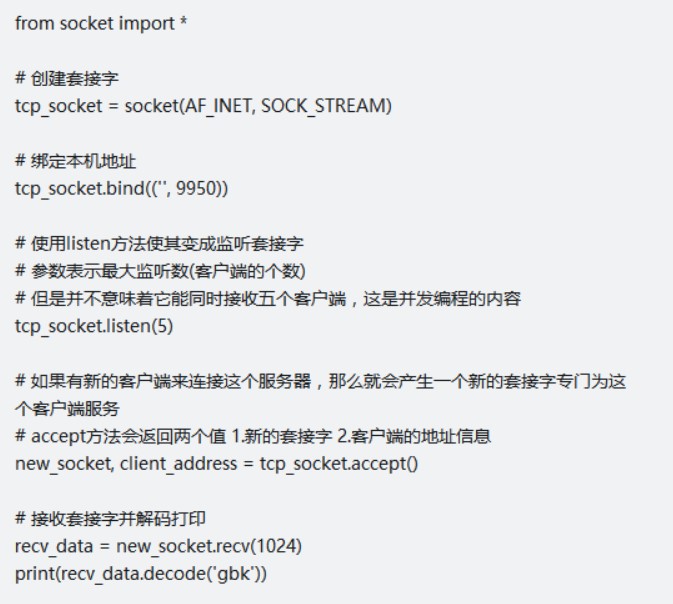Click the comment starting '# 如果有新的客户端'
The height and width of the screenshot is (604, 673).
pos(320,382)
